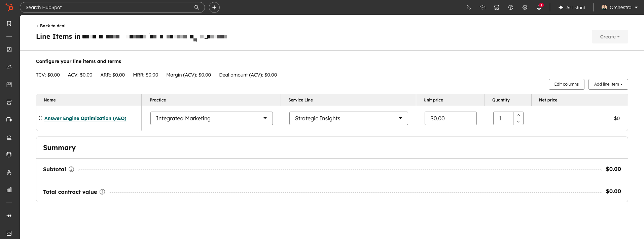Open the calling phone icon
This screenshot has height=239, width=644.
pyautogui.click(x=468, y=7)
